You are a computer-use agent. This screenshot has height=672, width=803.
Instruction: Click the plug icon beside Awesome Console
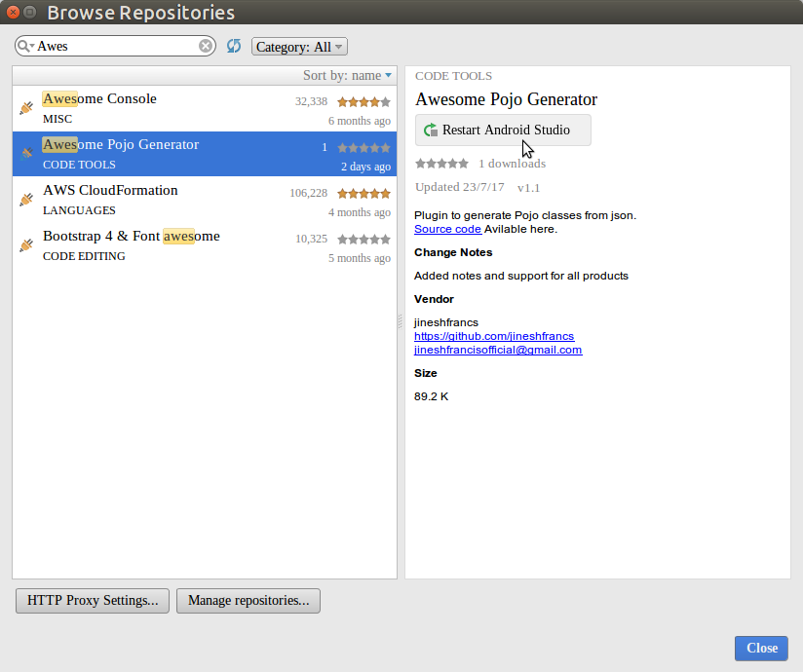26,108
